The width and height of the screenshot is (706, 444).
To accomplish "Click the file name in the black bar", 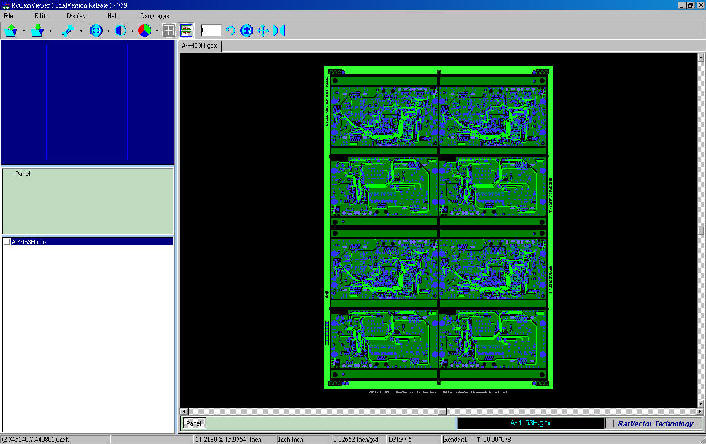I will [x=530, y=423].
